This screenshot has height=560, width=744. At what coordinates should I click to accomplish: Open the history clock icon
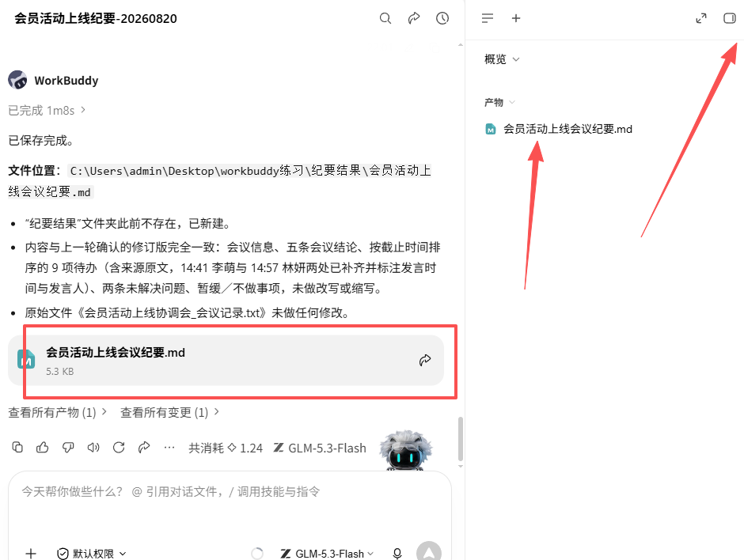click(x=442, y=18)
